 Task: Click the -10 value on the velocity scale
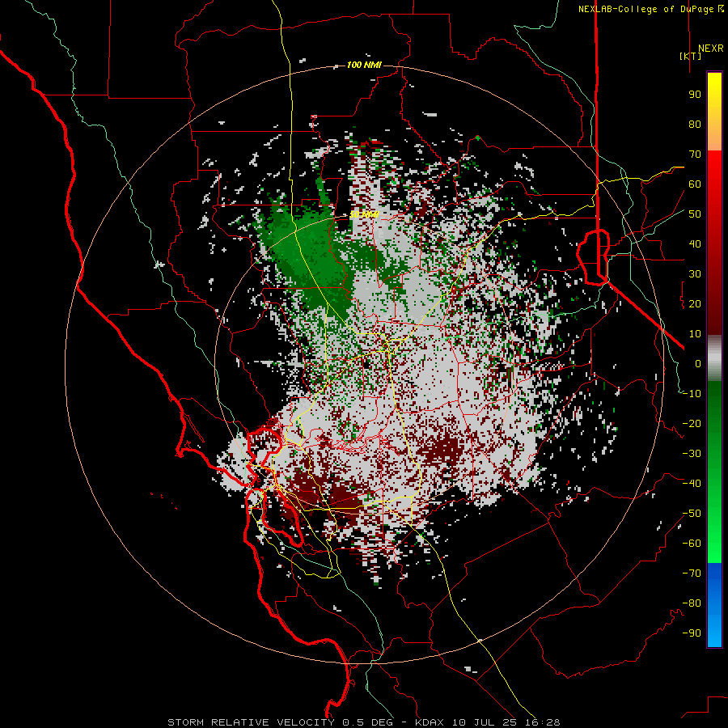[692, 394]
